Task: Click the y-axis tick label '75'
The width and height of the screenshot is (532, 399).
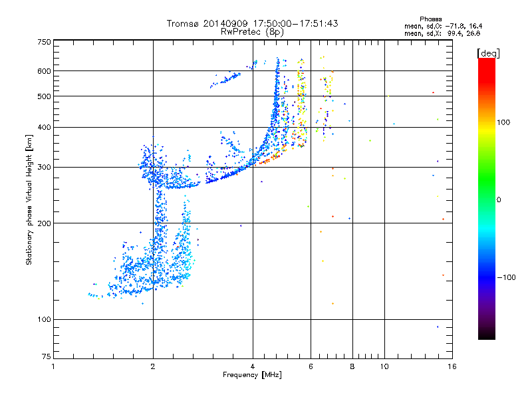Action: click(47, 356)
